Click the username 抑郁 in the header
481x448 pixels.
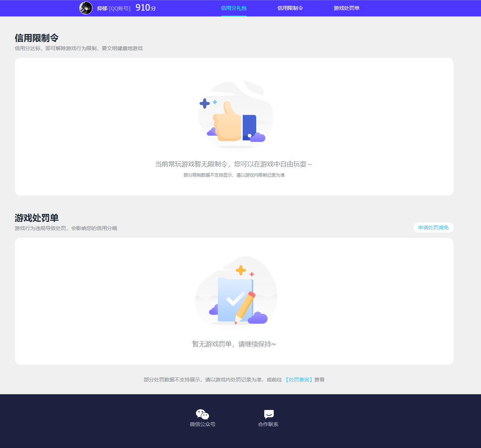coord(102,8)
